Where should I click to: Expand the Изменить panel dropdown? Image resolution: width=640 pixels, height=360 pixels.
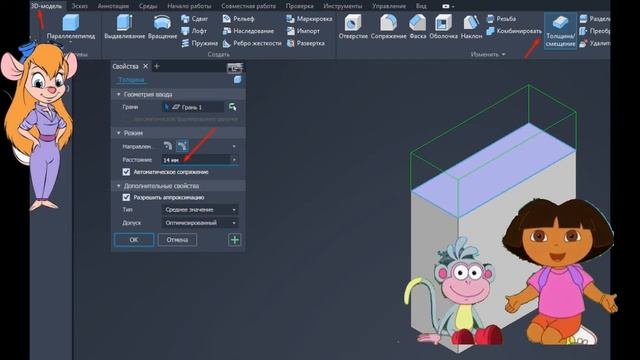503,54
